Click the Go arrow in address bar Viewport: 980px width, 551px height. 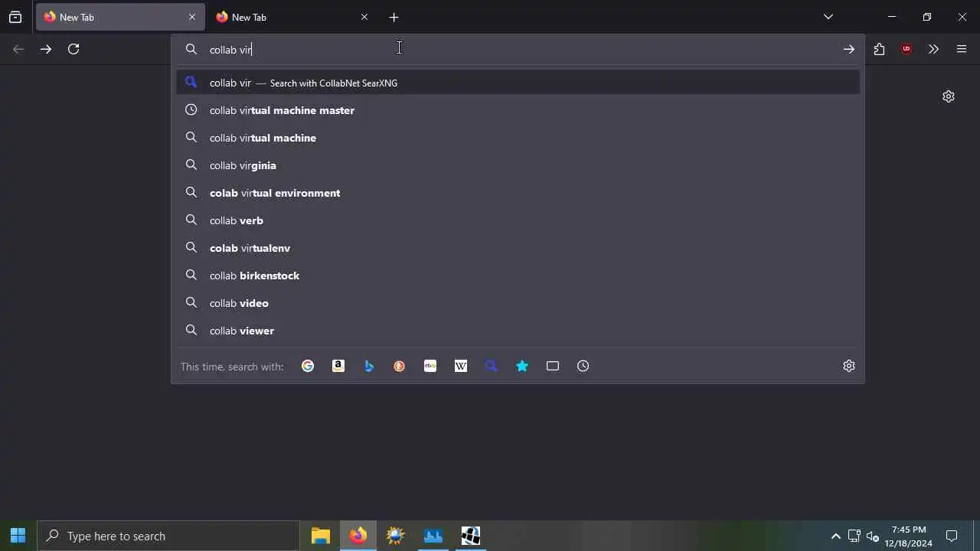tap(849, 49)
